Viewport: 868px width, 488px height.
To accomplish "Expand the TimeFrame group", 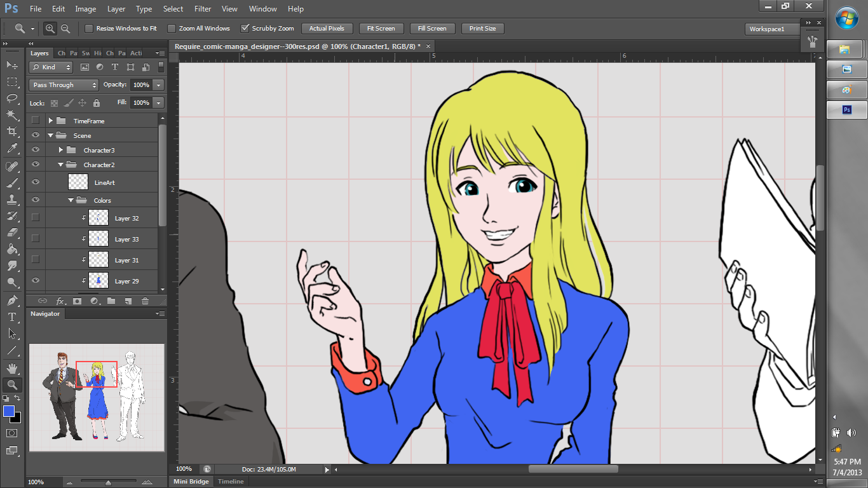I will 51,120.
